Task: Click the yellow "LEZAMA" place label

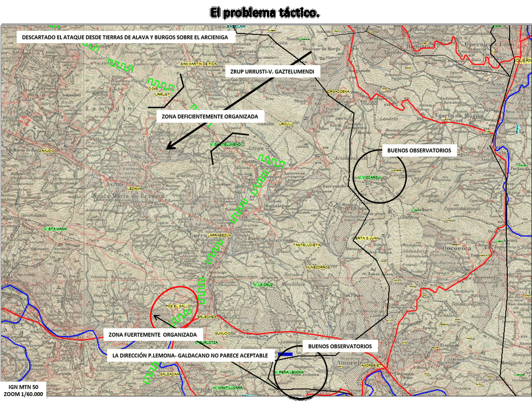Action: tap(134, 188)
